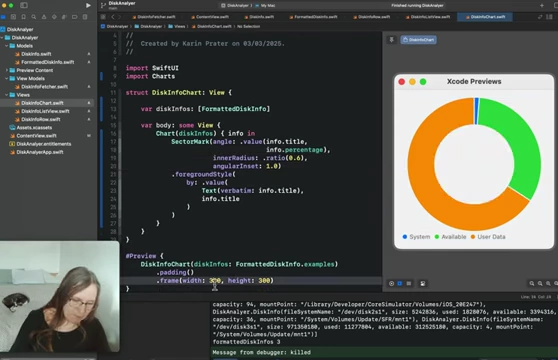Collapse the View Models group
This screenshot has width=558, height=360.
[x=6, y=79]
